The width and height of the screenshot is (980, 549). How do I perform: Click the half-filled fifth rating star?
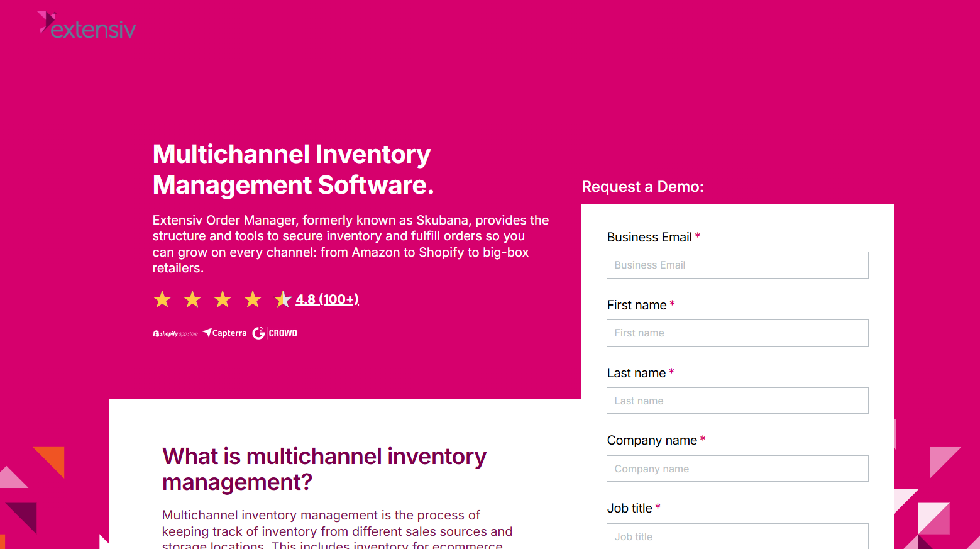coord(283,299)
